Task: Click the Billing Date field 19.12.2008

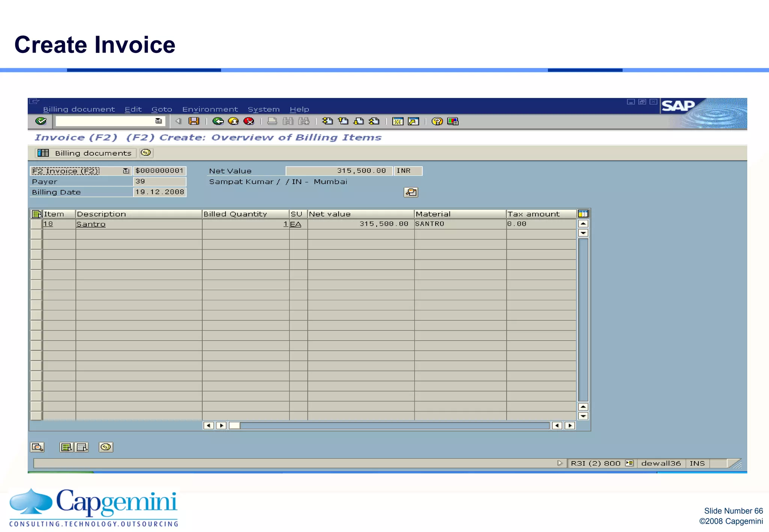Action: [x=160, y=192]
